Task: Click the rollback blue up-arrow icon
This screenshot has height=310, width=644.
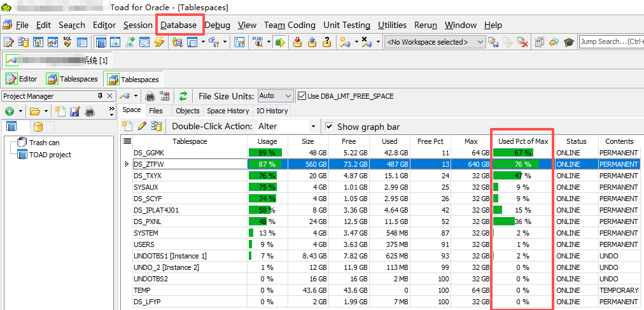Action: point(312,42)
